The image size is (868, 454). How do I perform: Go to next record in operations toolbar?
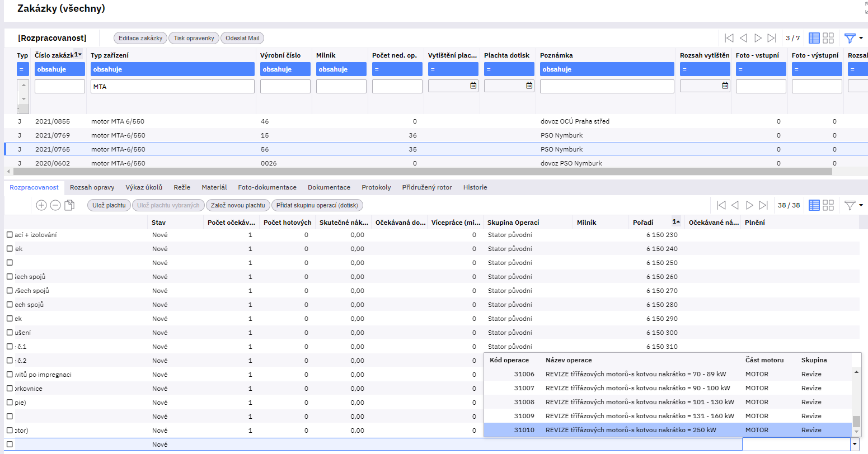749,205
